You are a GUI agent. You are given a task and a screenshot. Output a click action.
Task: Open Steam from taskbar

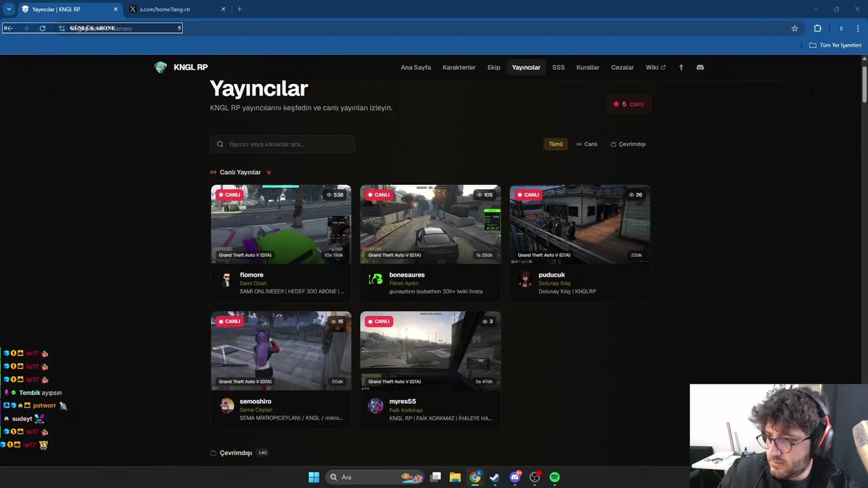pos(494,477)
